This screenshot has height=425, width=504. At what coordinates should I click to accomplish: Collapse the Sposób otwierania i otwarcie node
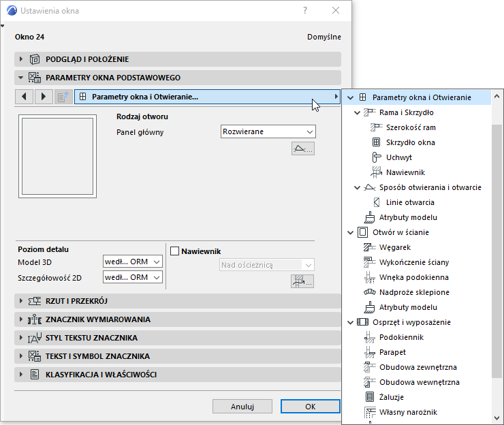(357, 187)
